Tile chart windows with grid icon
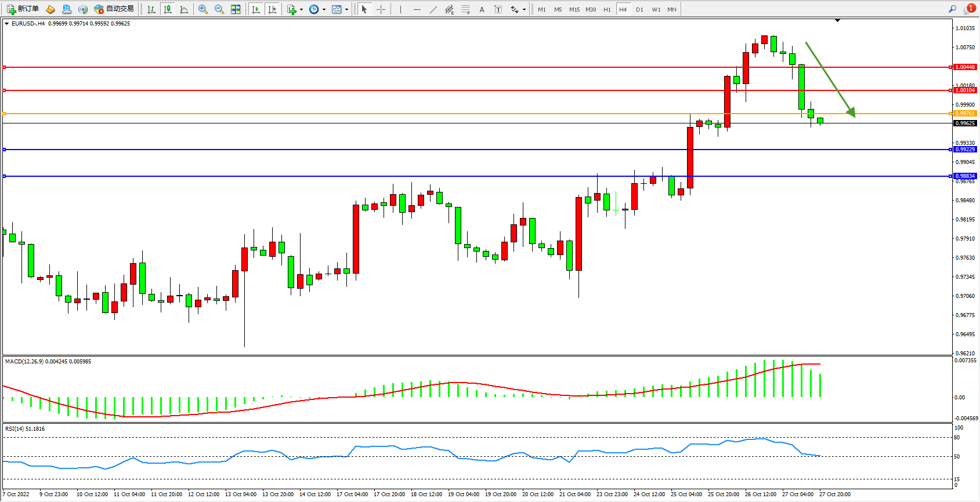The width and height of the screenshot is (980, 502). (x=236, y=9)
